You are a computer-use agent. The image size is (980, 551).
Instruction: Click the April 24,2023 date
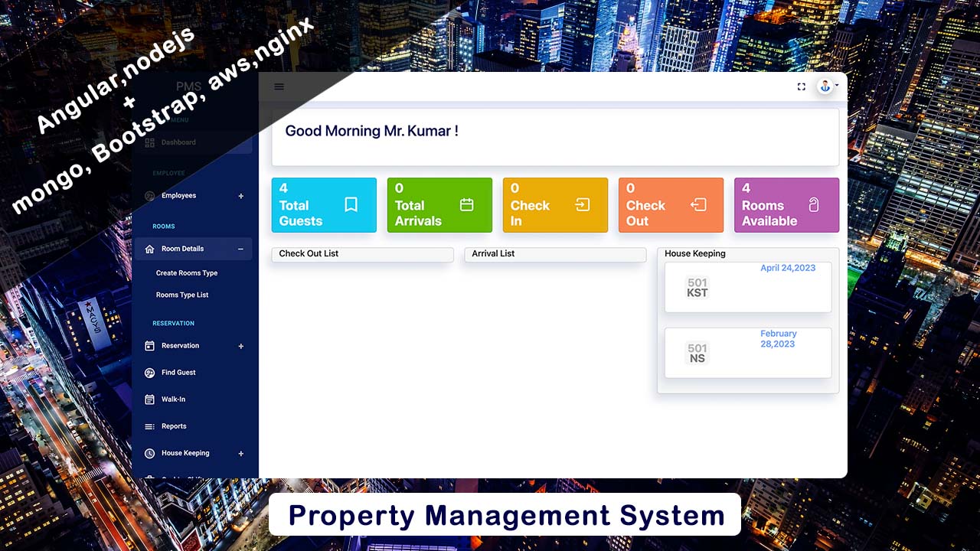788,268
